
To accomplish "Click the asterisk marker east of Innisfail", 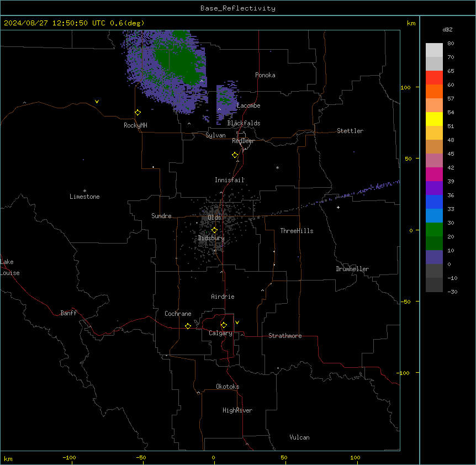I will point(277,167).
